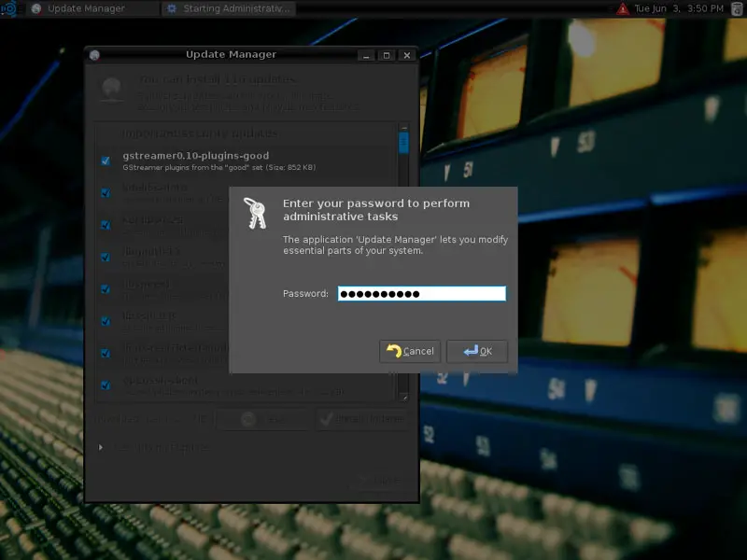Click the red update warning tray icon

(x=623, y=8)
